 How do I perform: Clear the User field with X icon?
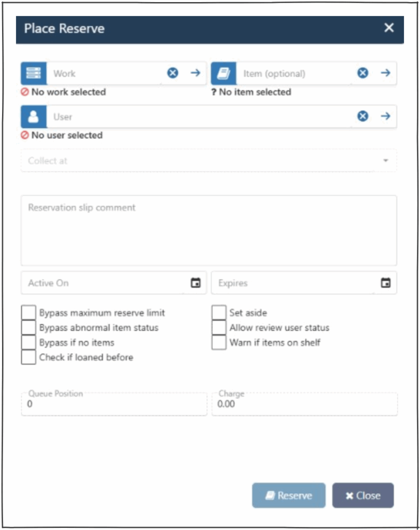(363, 117)
